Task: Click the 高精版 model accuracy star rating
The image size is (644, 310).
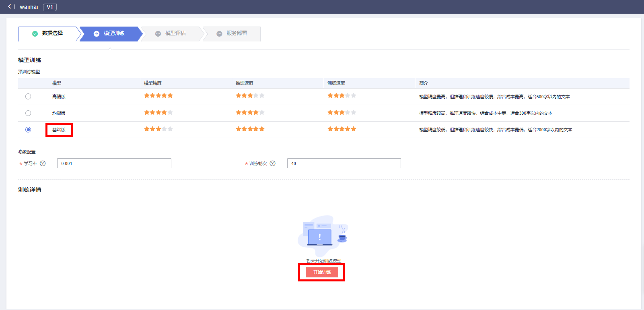Action: 158,96
